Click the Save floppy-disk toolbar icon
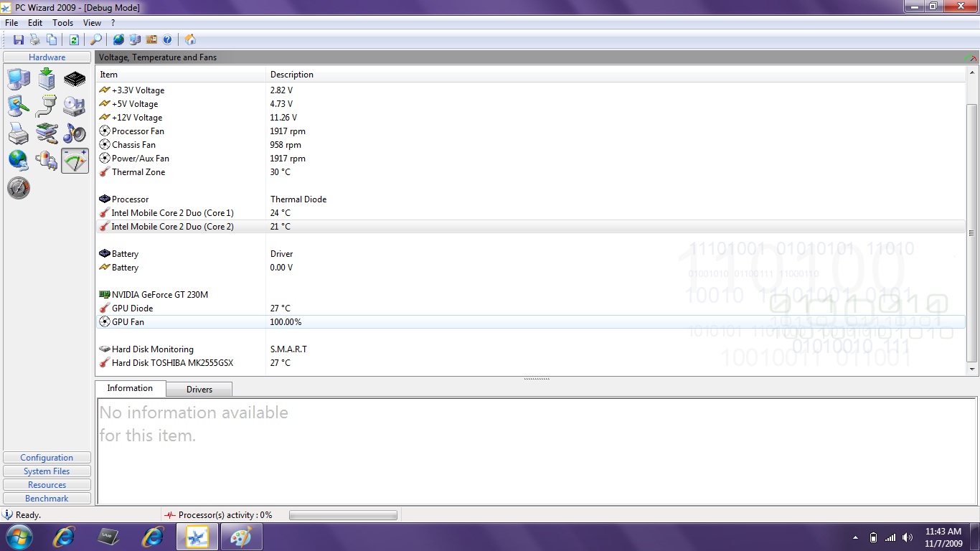The height and width of the screenshot is (551, 980). (x=19, y=39)
